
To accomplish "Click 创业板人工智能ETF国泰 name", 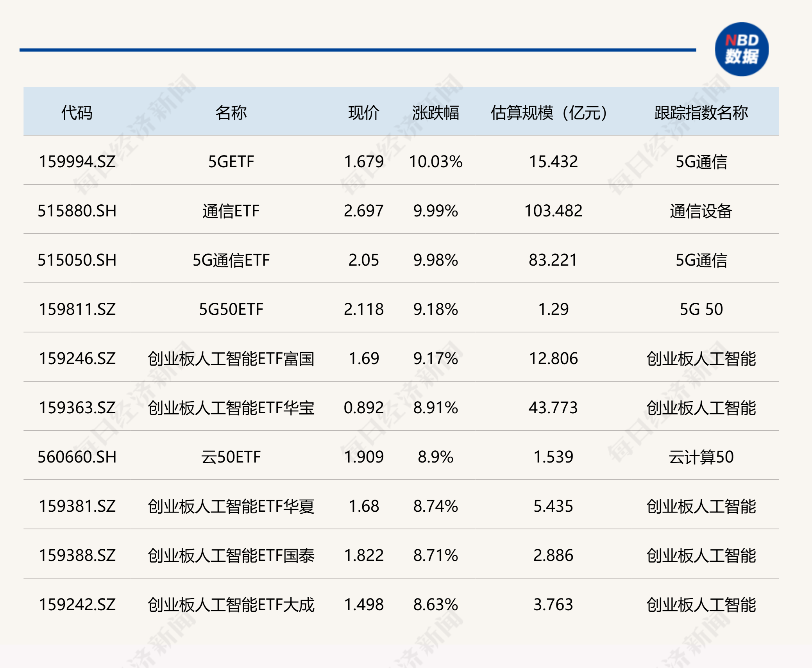I will (231, 555).
